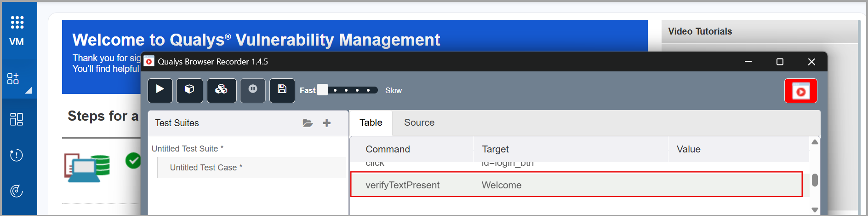The width and height of the screenshot is (868, 216).
Task: Add new test suite plus icon
Action: click(x=326, y=123)
